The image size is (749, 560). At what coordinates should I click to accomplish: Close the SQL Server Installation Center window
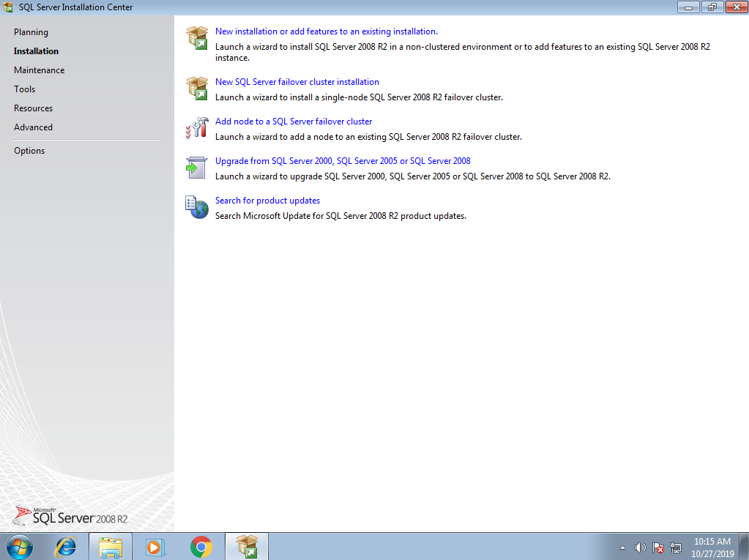(736, 7)
